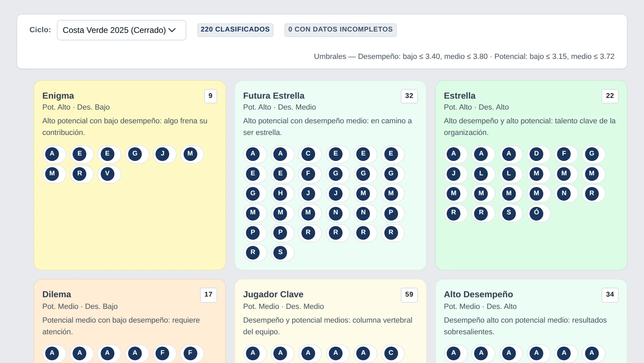The image size is (644, 363).
Task: Click the "talento clave de la organización" description
Action: (530, 127)
